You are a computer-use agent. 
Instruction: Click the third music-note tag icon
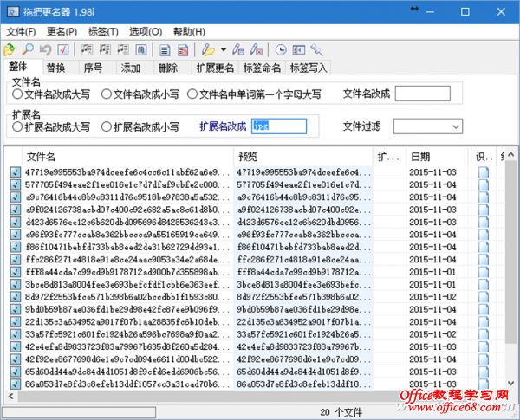123,50
